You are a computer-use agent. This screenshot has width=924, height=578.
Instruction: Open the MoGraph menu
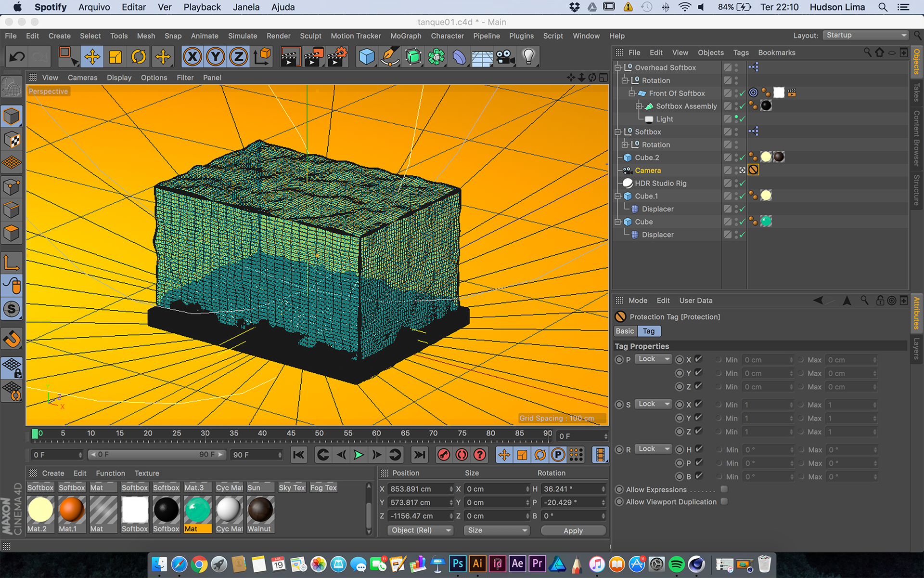(405, 36)
